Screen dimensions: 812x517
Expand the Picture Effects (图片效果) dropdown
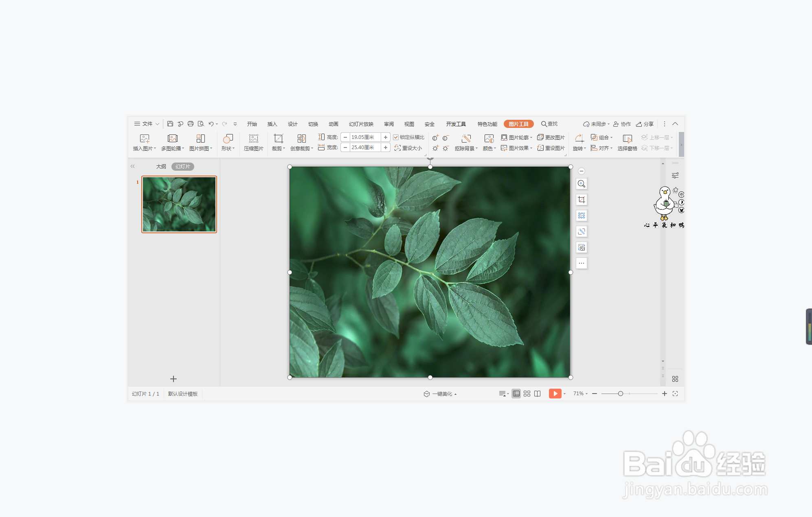[517, 148]
